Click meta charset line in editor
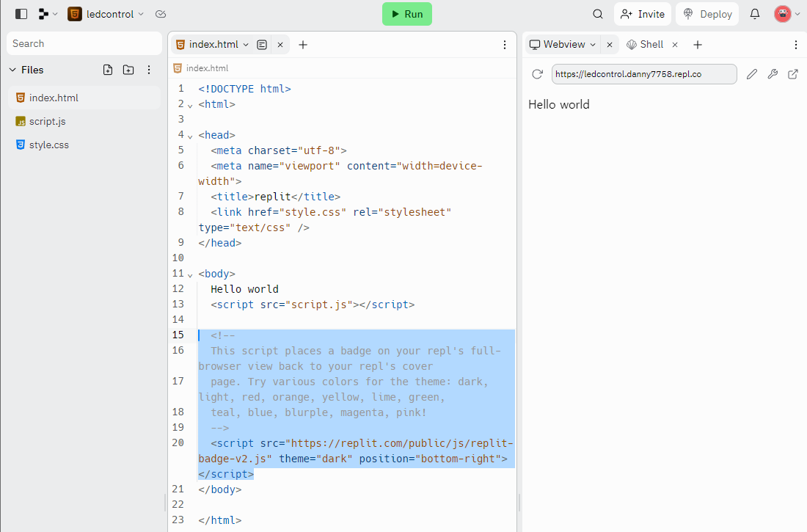 [x=279, y=150]
